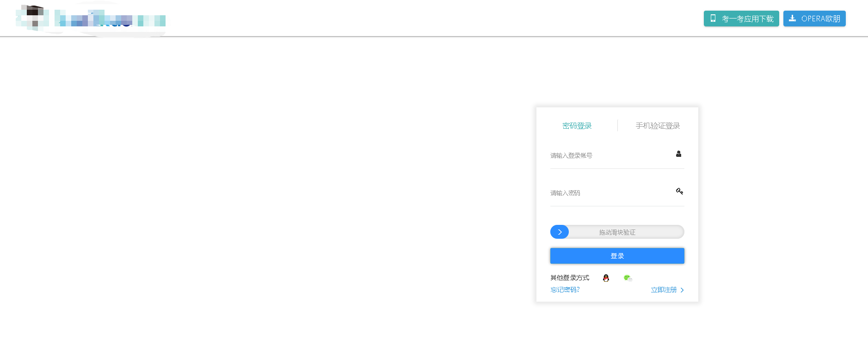Log in with WeChat icon

click(628, 278)
